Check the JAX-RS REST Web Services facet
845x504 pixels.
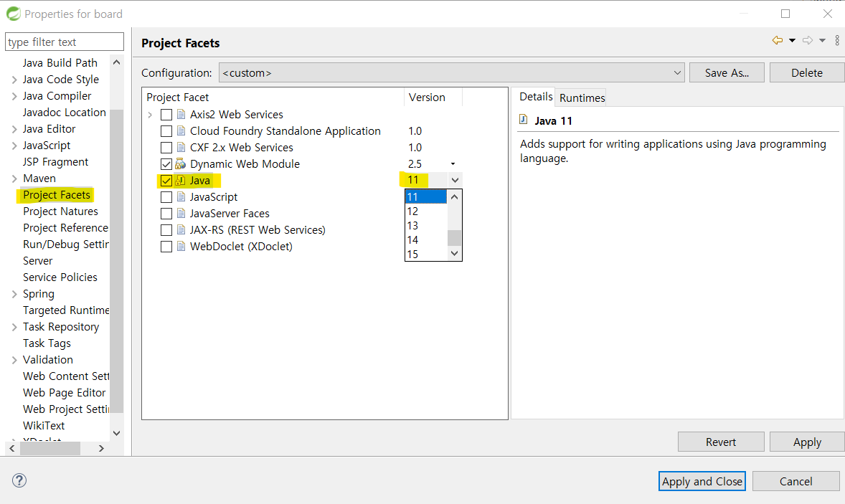point(166,230)
